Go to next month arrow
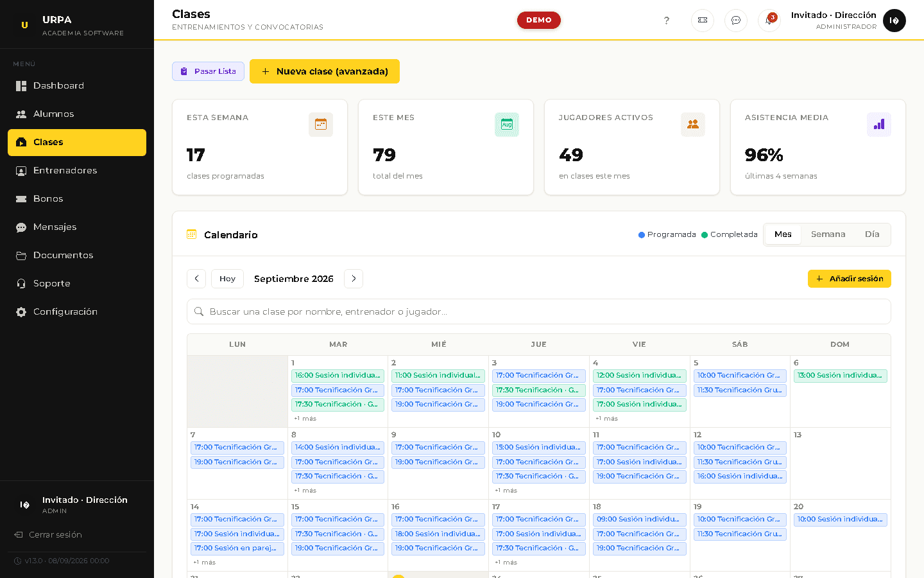This screenshot has width=924, height=578. coord(354,279)
